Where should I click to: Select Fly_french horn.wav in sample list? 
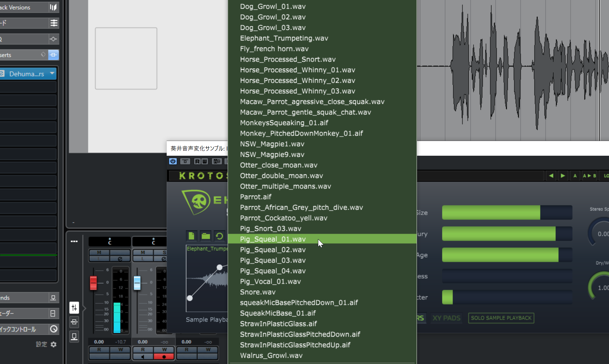(x=322, y=49)
